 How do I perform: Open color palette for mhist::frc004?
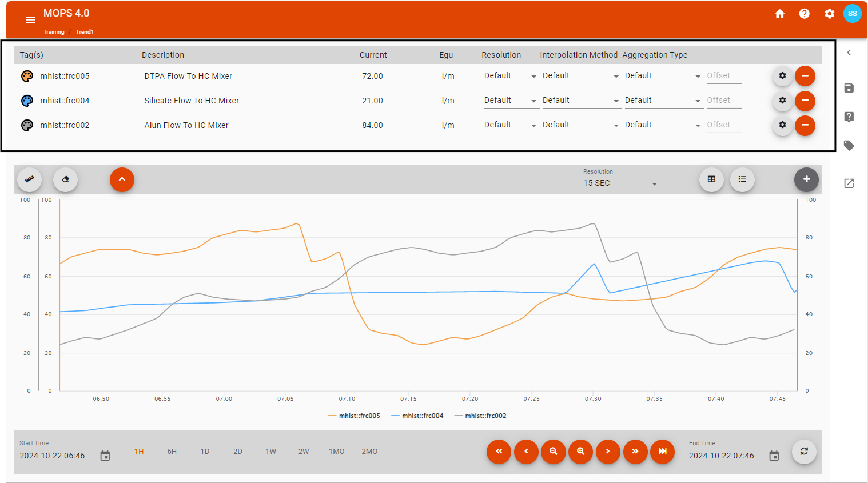click(x=27, y=101)
